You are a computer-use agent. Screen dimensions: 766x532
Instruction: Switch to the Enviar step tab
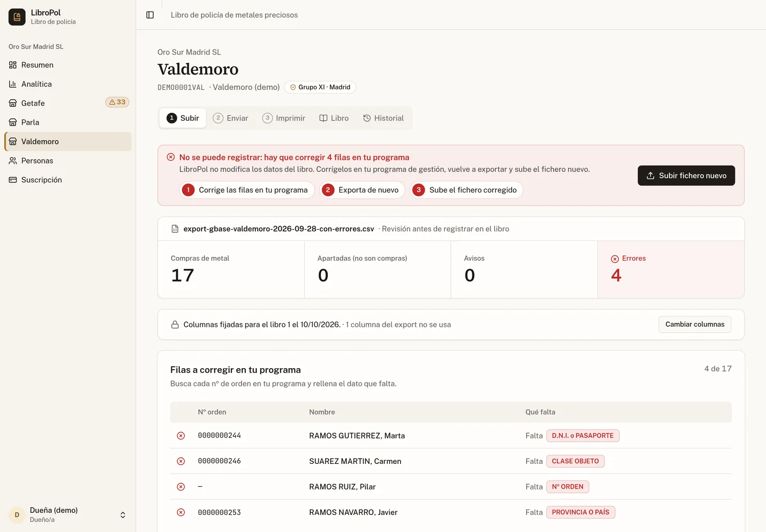pos(230,118)
